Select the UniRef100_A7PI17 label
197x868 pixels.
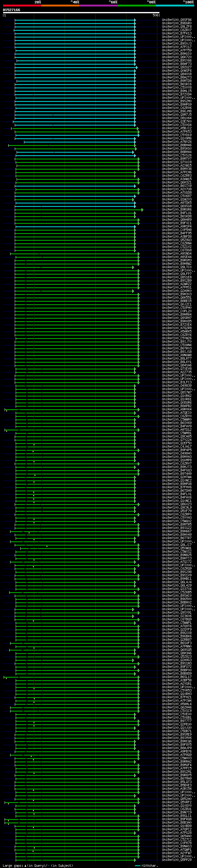(177, 47)
